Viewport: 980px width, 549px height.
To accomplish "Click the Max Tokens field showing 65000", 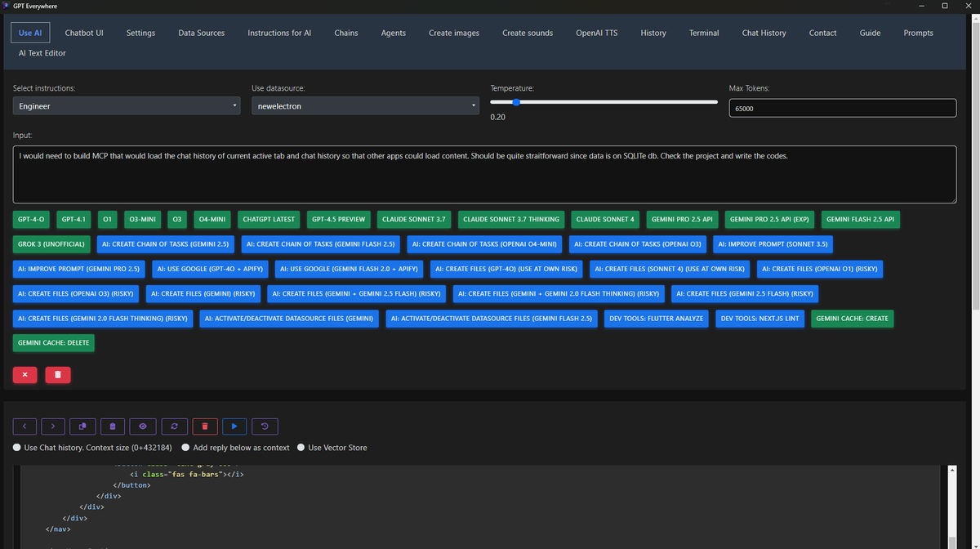I will tap(843, 108).
